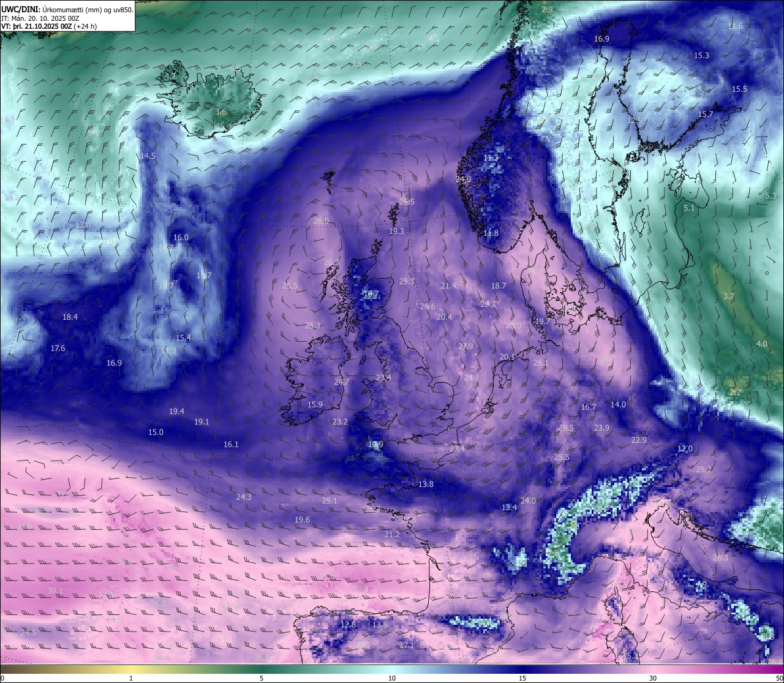Click the map value 11.8

tap(491, 233)
